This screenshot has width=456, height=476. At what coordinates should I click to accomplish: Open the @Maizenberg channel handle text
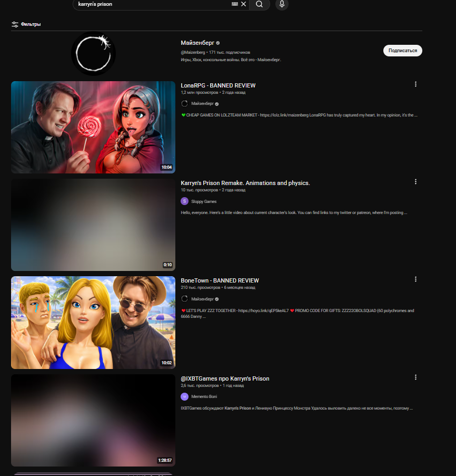click(x=193, y=53)
